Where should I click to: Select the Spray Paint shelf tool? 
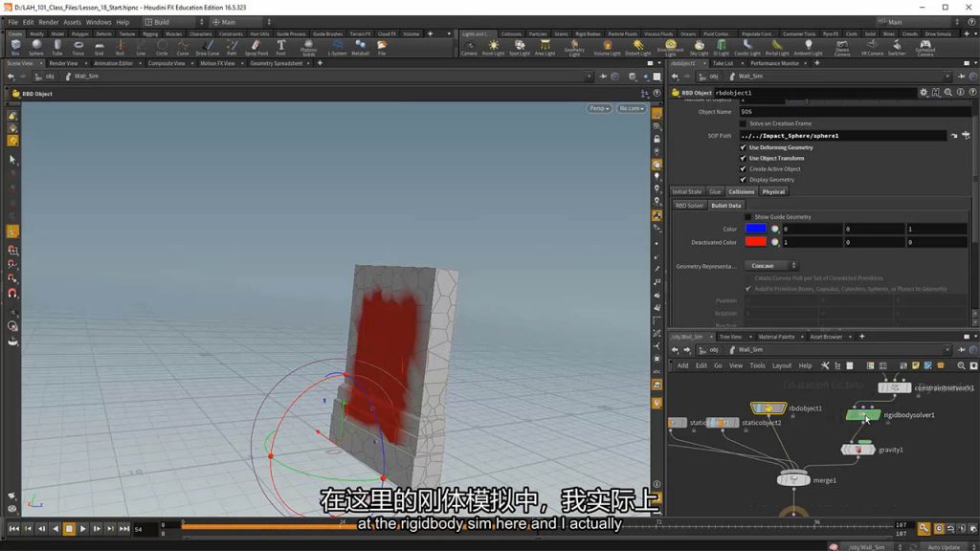tap(256, 48)
